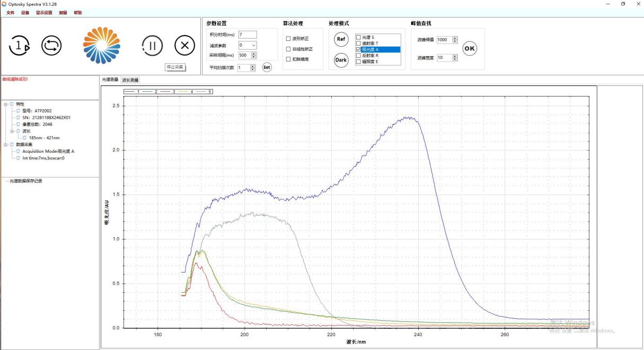Pause the current acquisition
The width and height of the screenshot is (644, 350).
(152, 46)
